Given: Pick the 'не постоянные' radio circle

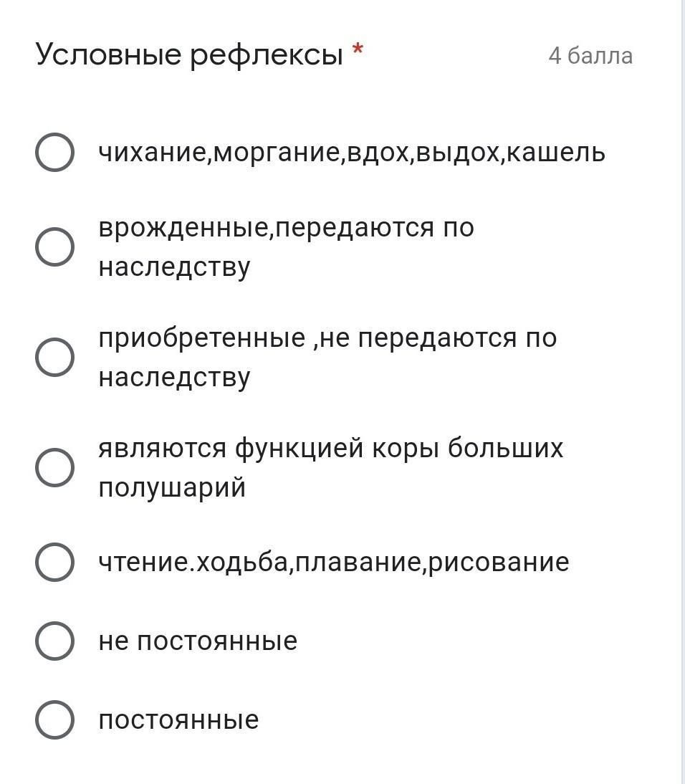Looking at the screenshot, I should click(x=54, y=641).
